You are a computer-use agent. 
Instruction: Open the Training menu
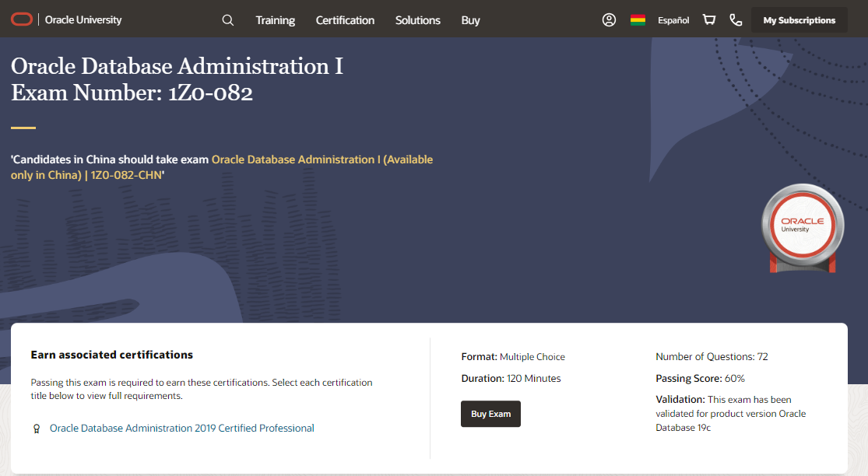point(275,20)
